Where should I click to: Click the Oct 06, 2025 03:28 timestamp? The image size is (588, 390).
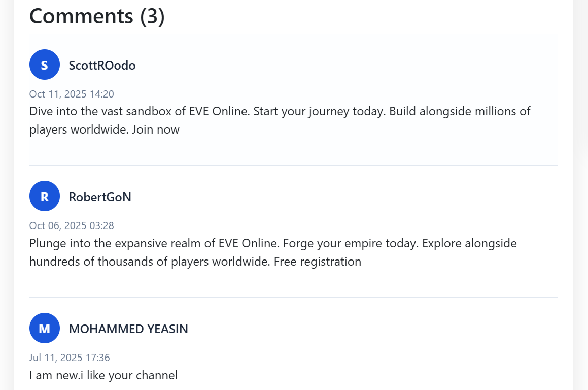coord(72,225)
